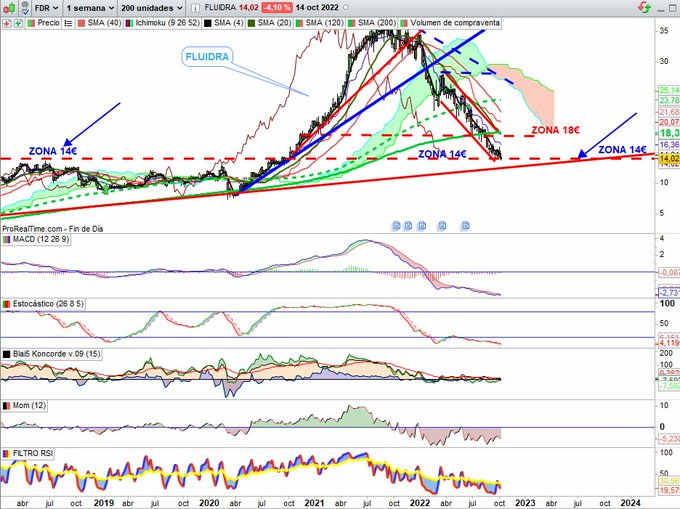Open the '200 unidades' dropdown

152,8
